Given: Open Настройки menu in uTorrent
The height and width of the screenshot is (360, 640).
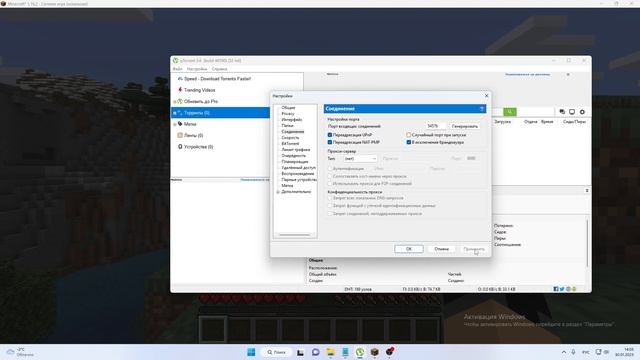Looking at the screenshot, I should pyautogui.click(x=197, y=69).
